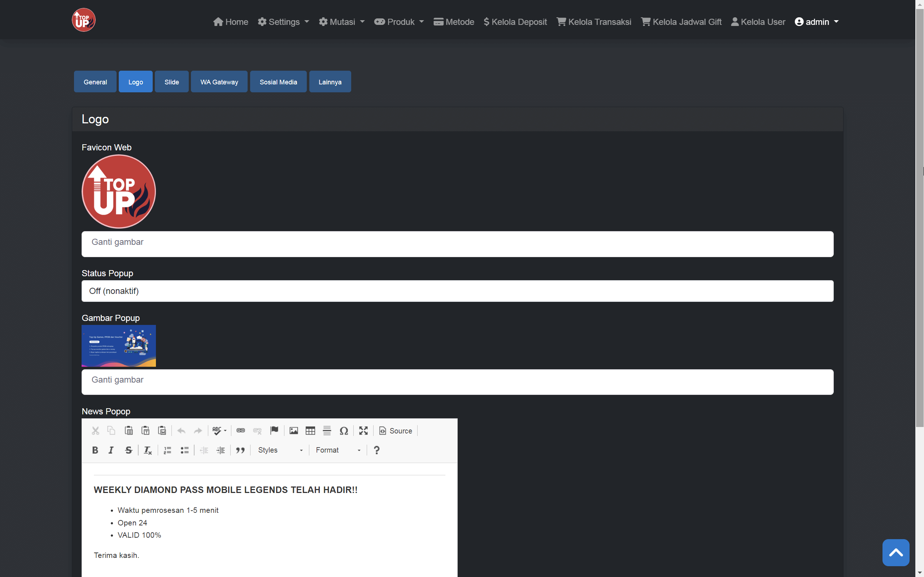The image size is (924, 577).
Task: Toggle strikethrough formatting
Action: click(x=128, y=450)
